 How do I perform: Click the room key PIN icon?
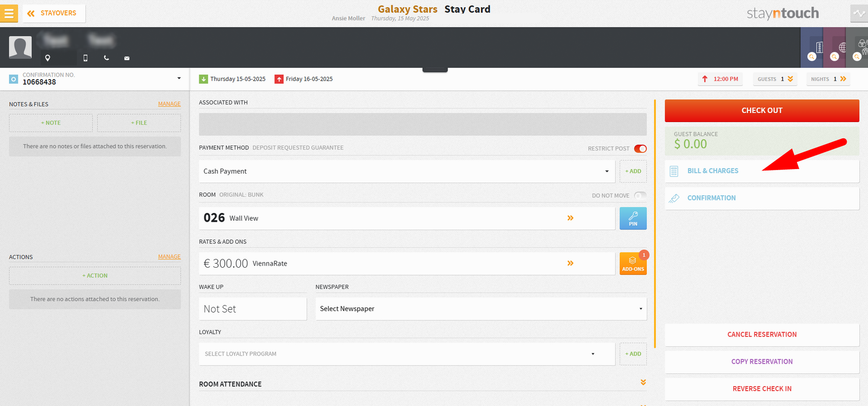633,218
